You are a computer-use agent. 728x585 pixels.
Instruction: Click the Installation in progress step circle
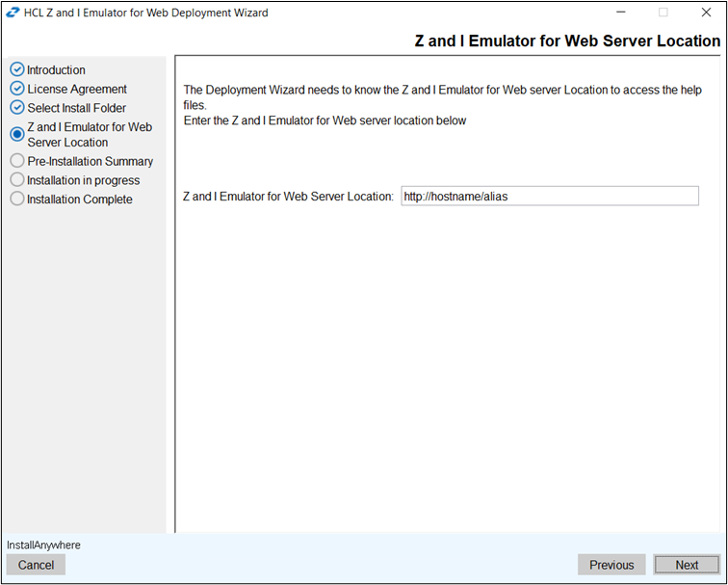[17, 180]
